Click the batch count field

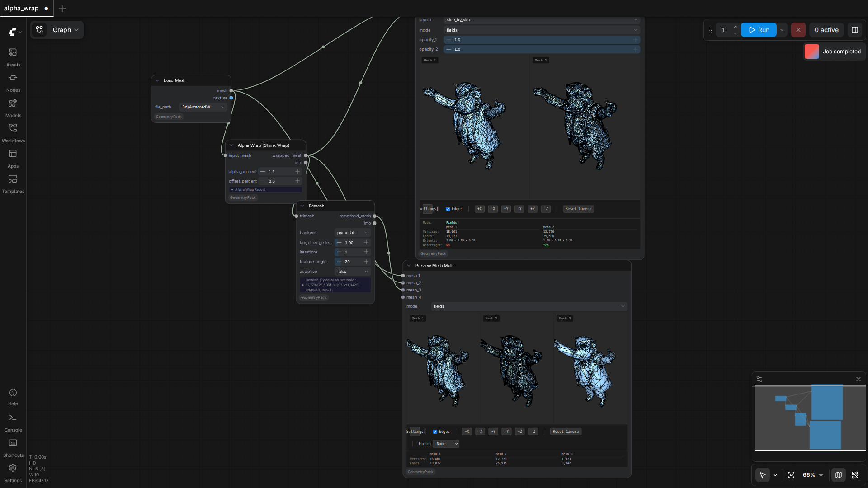click(x=724, y=30)
